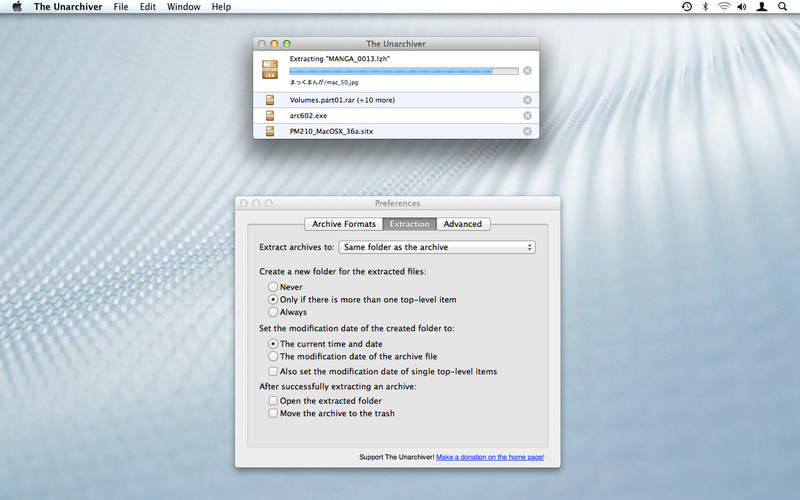Enable Open the extracted folder checkbox
The image size is (800, 500).
point(273,401)
